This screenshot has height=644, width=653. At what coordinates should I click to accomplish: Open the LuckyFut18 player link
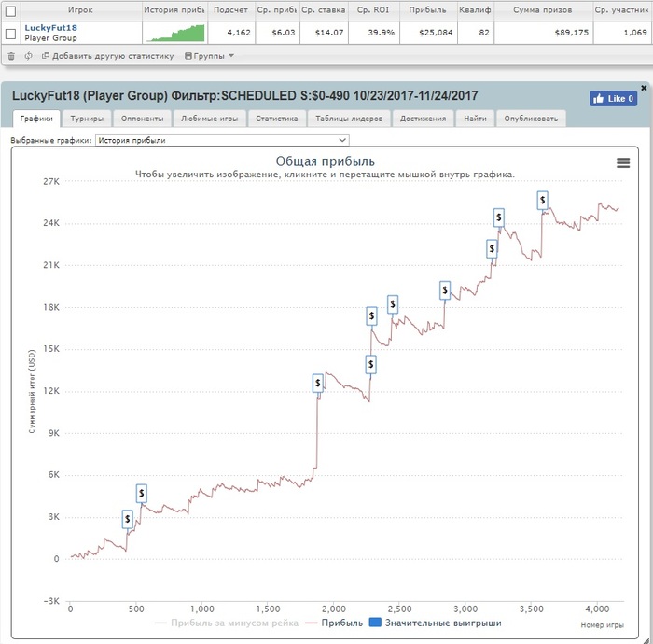50,28
